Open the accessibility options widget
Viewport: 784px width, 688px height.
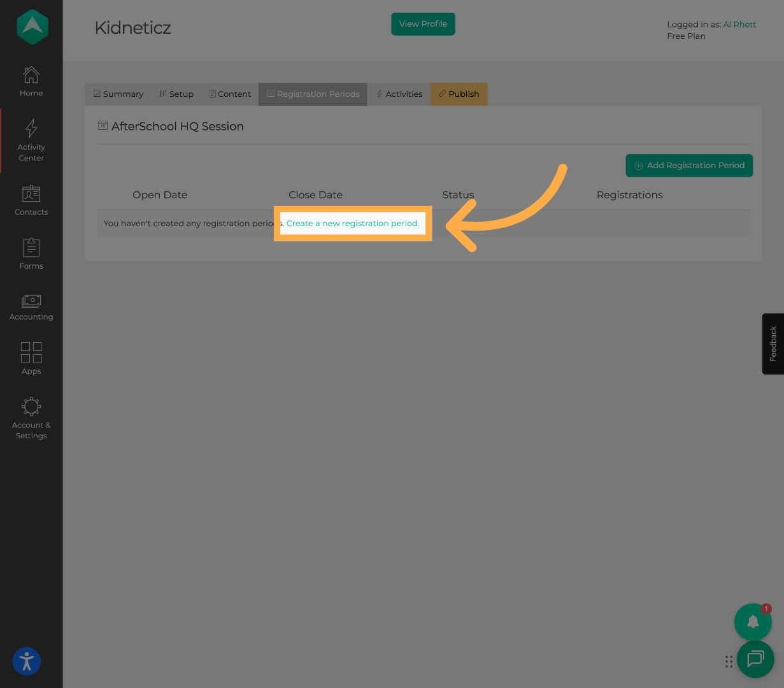click(x=26, y=661)
